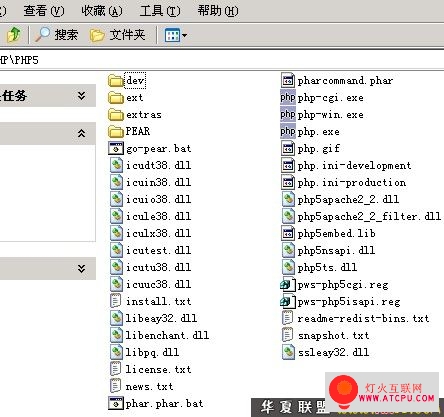Open the Favorites (收藏) menu

pyautogui.click(x=102, y=11)
